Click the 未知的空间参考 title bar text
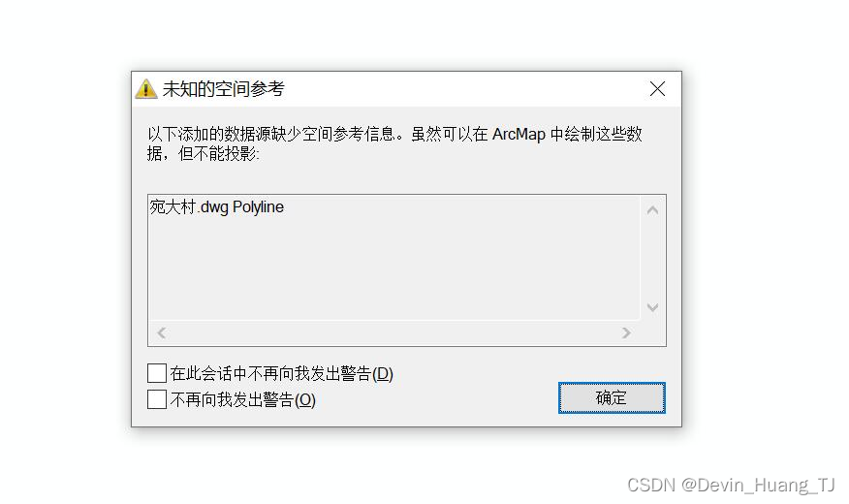849x504 pixels. 224,89
